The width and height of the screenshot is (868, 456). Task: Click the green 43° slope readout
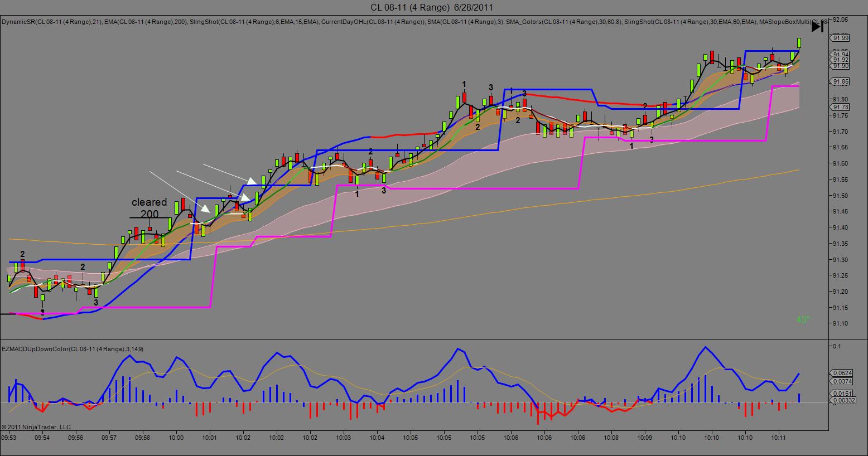tap(803, 319)
